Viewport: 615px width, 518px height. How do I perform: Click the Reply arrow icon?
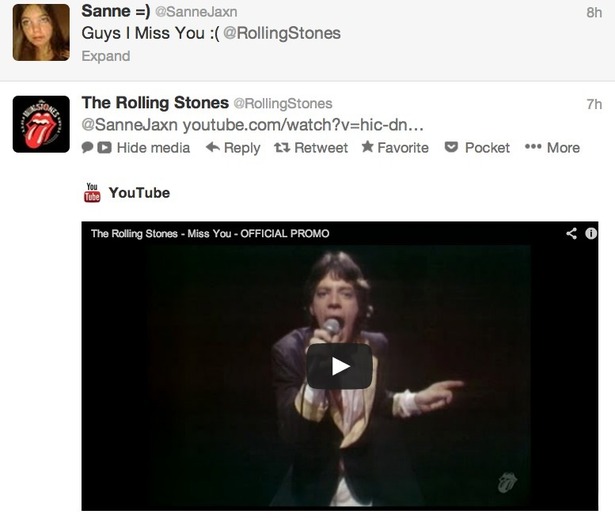pyautogui.click(x=212, y=147)
